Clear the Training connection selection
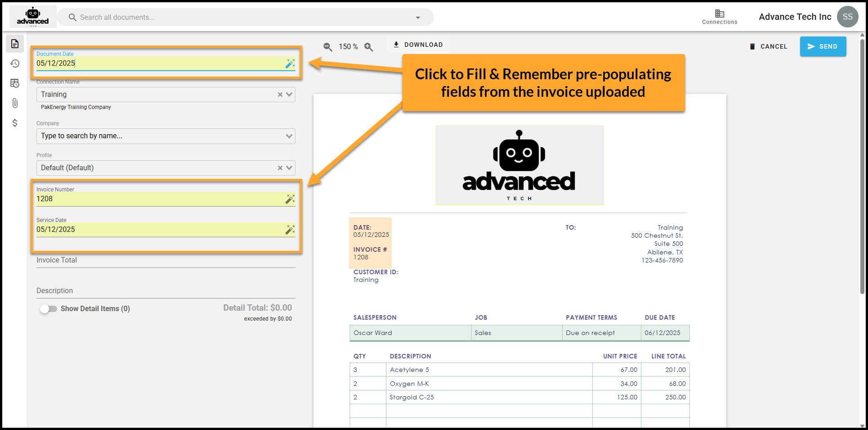Screen dimensions: 868x430 (280, 95)
